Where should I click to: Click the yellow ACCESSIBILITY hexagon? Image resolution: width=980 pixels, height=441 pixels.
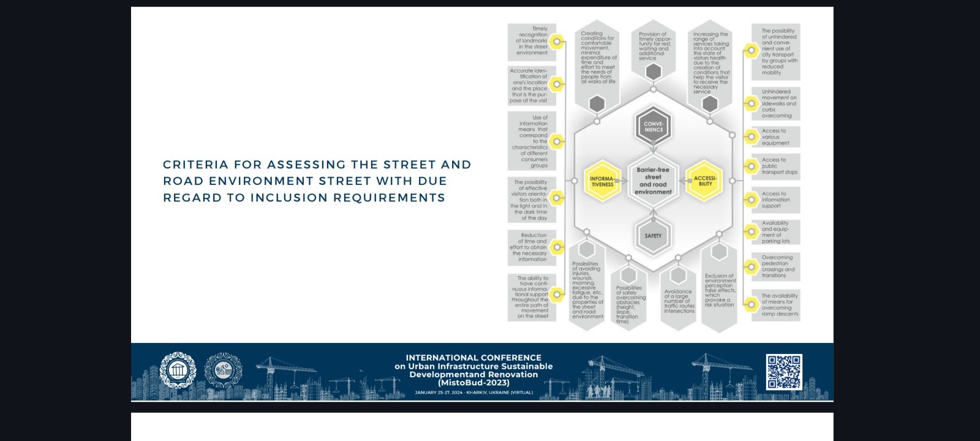point(705,181)
